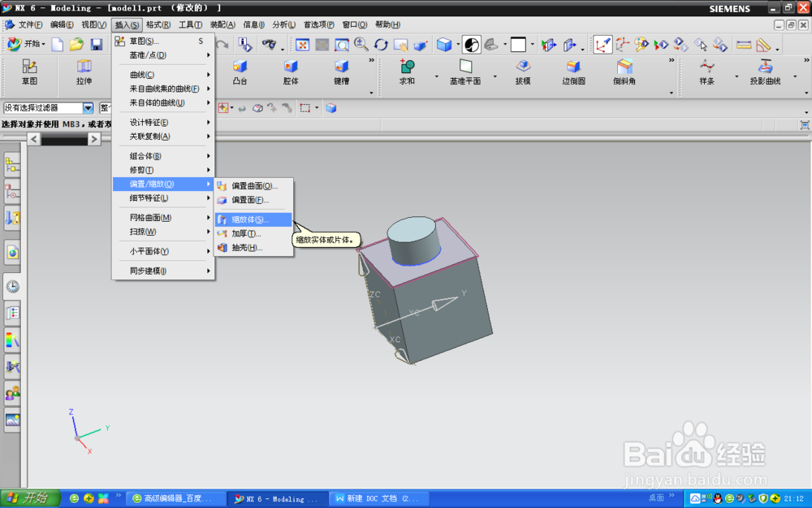Click the horizontal scrollbar above the sidebar
Image resolution: width=812 pixels, height=508 pixels.
65,139
